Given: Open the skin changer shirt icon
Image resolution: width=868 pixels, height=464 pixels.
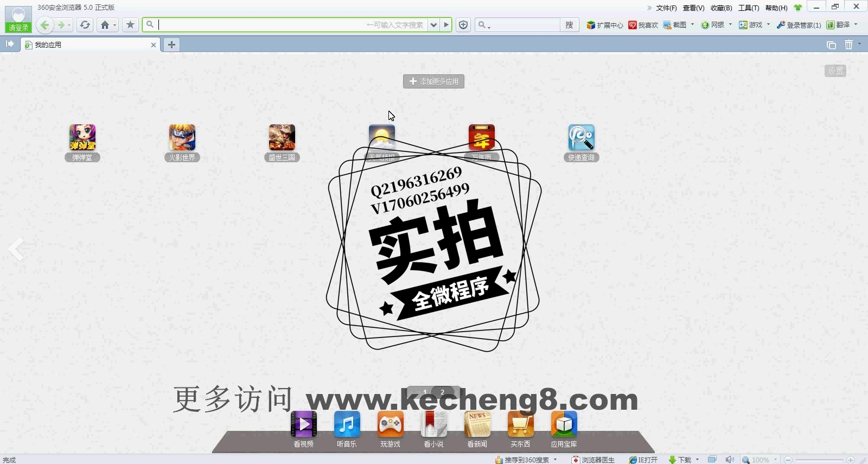Looking at the screenshot, I should coord(798,8).
